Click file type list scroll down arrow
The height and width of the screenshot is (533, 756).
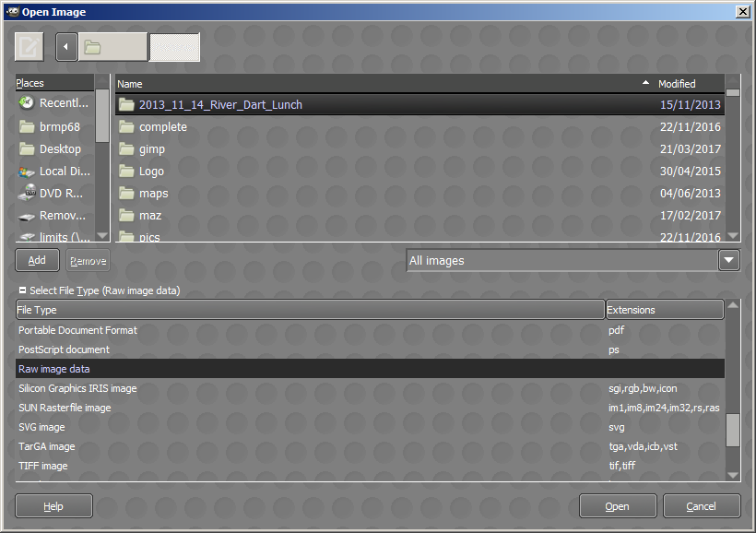point(733,475)
